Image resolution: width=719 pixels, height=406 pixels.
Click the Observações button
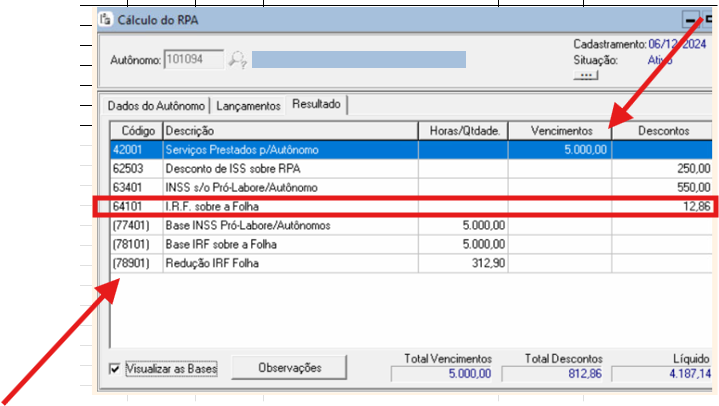pyautogui.click(x=290, y=368)
